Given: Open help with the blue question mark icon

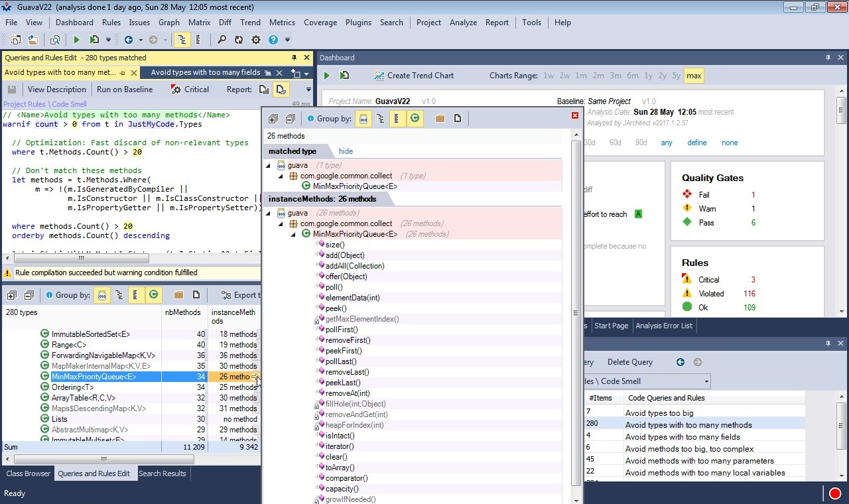Looking at the screenshot, I should [x=273, y=40].
